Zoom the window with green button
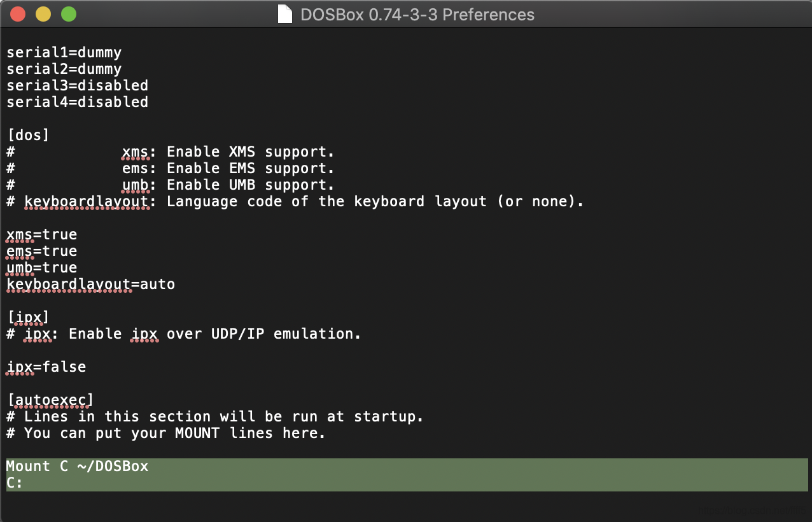 [69, 14]
